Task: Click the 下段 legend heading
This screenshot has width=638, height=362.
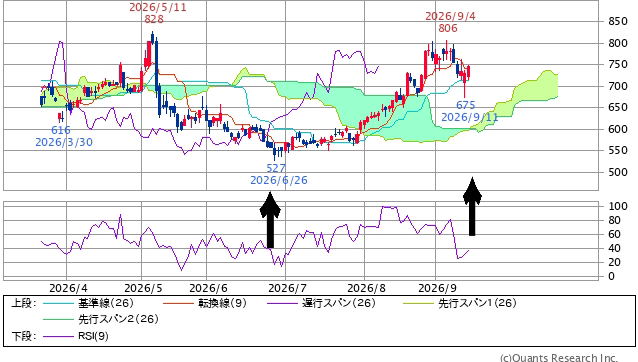Action: tap(24, 336)
